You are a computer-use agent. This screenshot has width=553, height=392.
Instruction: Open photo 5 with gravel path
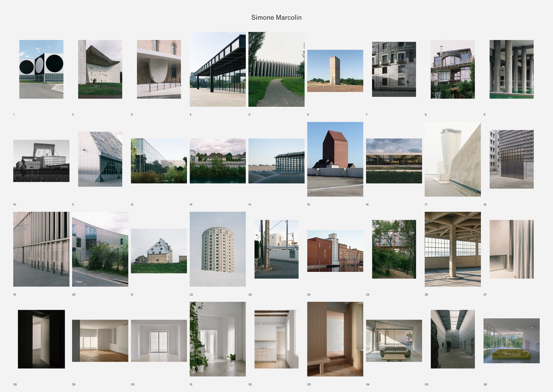coord(276,69)
